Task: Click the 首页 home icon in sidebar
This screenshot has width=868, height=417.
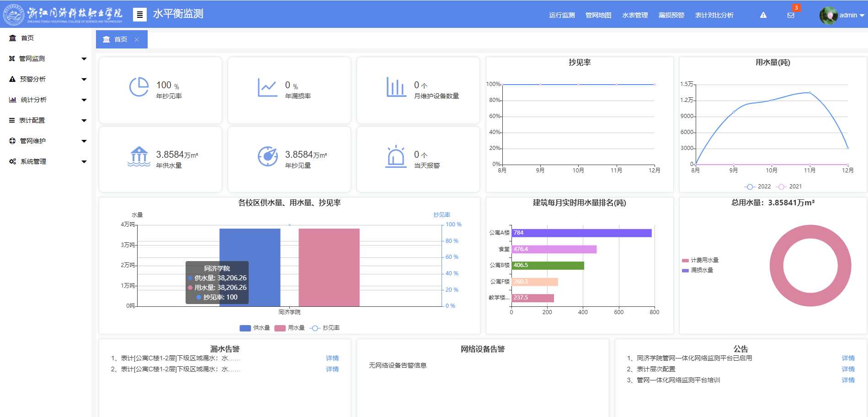Action: (13, 38)
